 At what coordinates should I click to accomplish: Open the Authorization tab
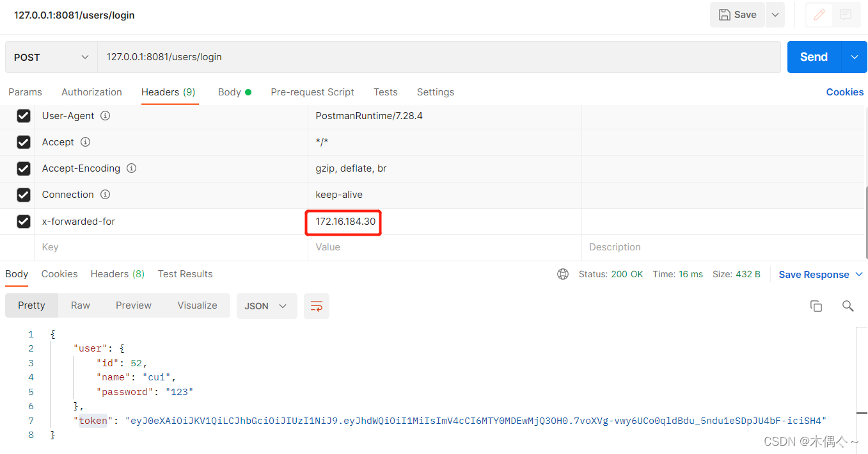[91, 92]
